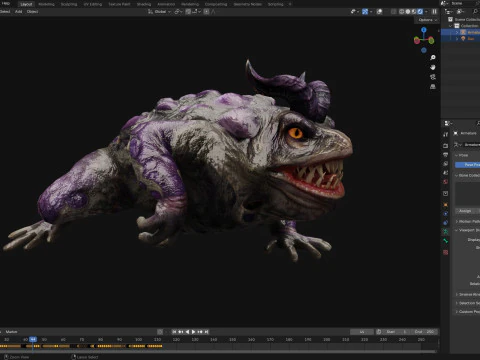Viewport: 480px width, 360px height.
Task: Toggle snapping magnet in viewport header
Action: pyautogui.click(x=188, y=12)
